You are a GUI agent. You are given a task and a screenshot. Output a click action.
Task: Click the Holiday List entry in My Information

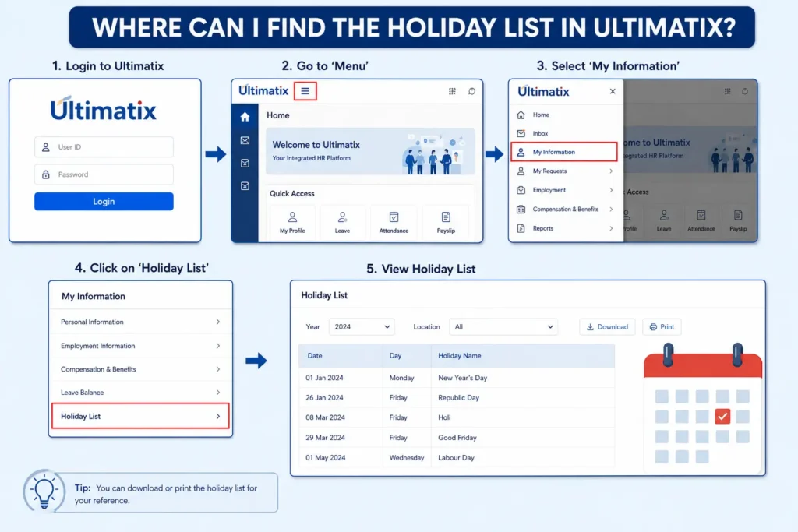pyautogui.click(x=140, y=416)
